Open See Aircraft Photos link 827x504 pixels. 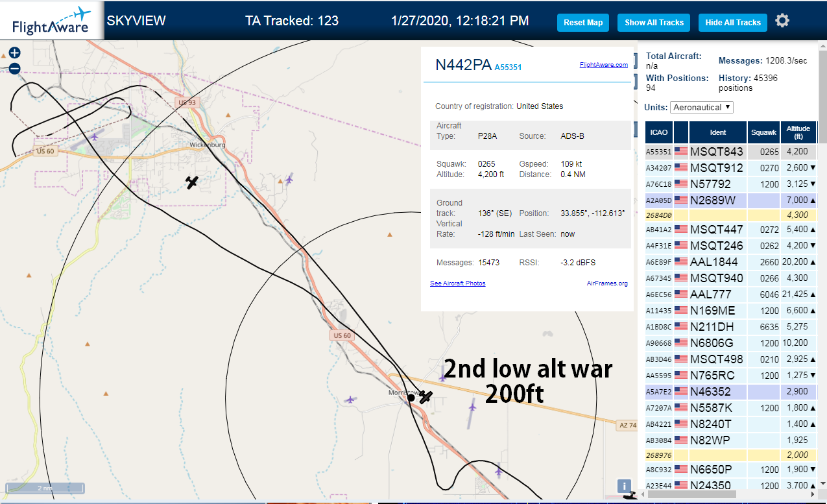pyautogui.click(x=457, y=283)
